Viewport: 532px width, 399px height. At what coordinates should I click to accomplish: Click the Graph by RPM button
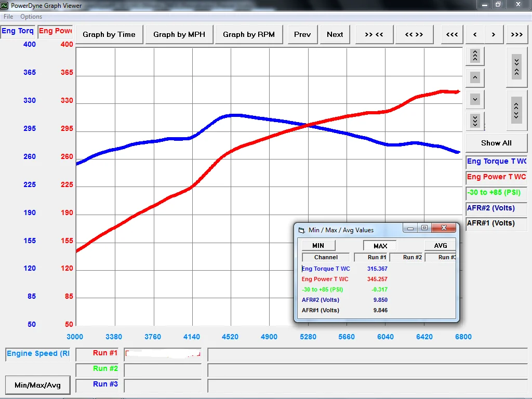pyautogui.click(x=249, y=34)
